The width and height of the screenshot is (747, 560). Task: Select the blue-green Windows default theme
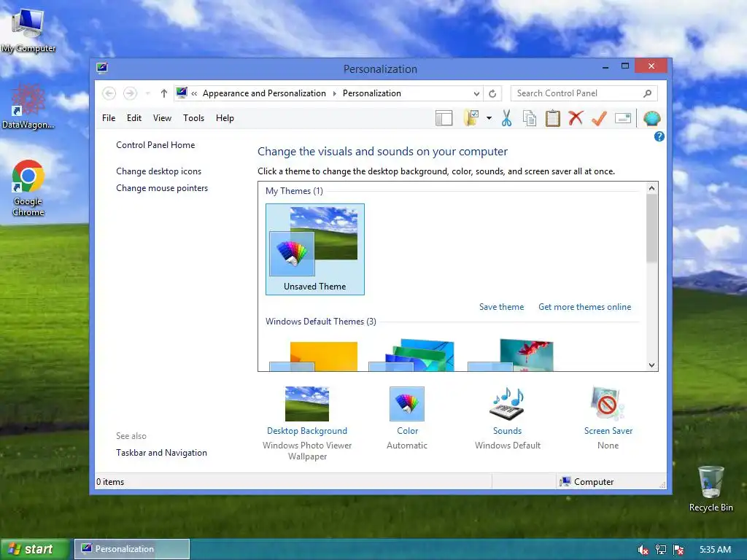[411, 355]
